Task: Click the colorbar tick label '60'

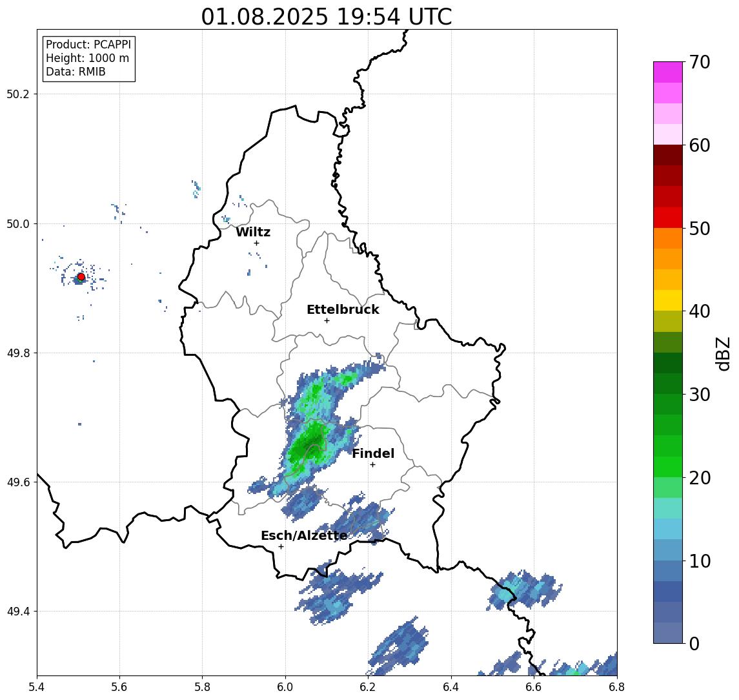Action: [x=699, y=145]
